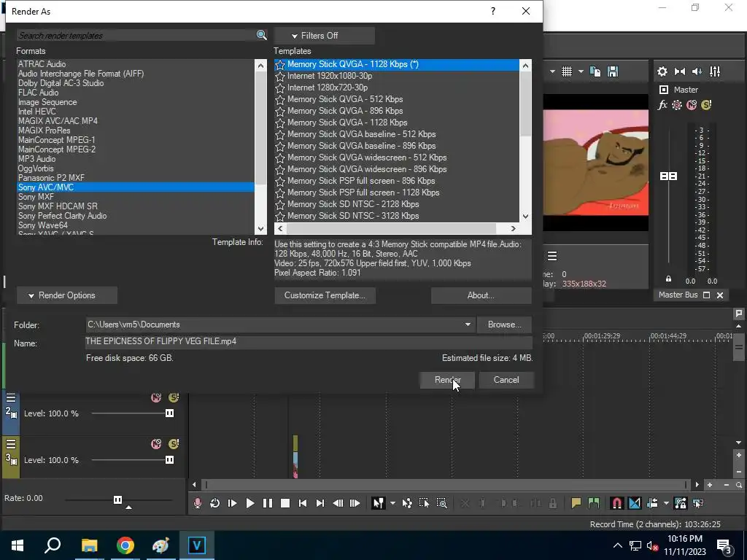747x560 pixels.
Task: Solo the Master bus
Action: (x=706, y=105)
